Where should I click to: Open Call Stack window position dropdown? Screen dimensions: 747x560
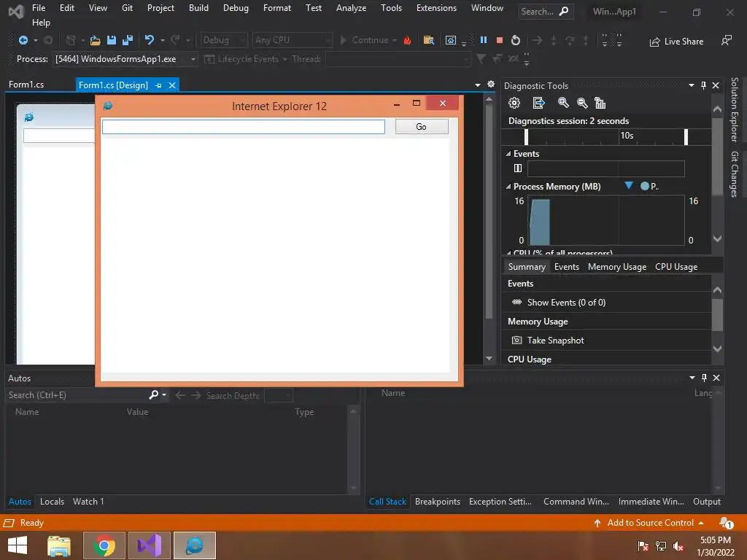692,378
